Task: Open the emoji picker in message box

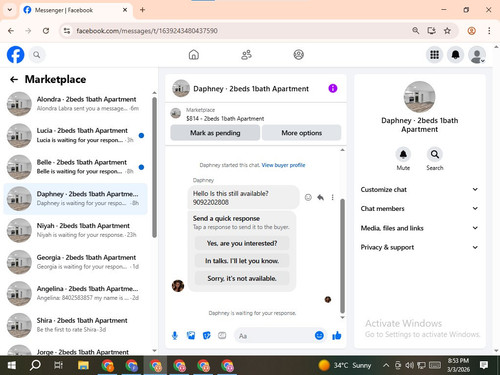Action: [x=319, y=335]
